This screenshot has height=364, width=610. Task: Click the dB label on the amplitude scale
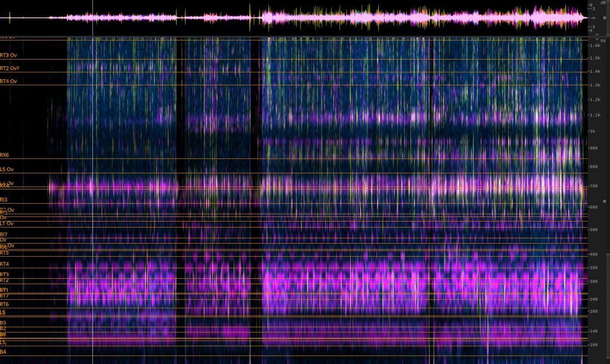603,3
